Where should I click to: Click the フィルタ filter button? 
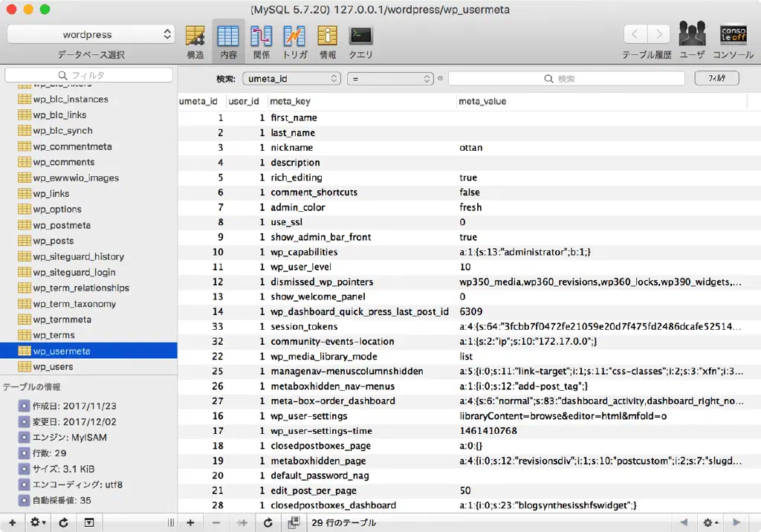point(716,78)
